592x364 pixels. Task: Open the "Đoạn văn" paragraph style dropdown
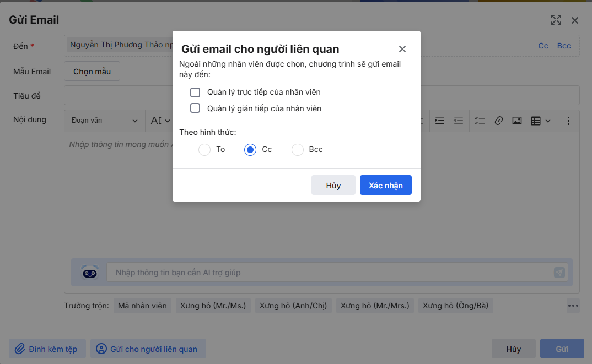pos(104,121)
